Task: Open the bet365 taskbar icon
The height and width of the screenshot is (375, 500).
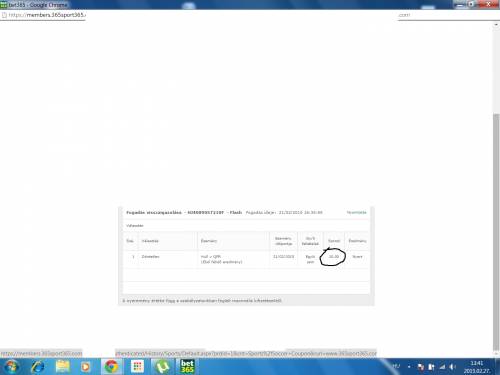Action: coord(187,366)
